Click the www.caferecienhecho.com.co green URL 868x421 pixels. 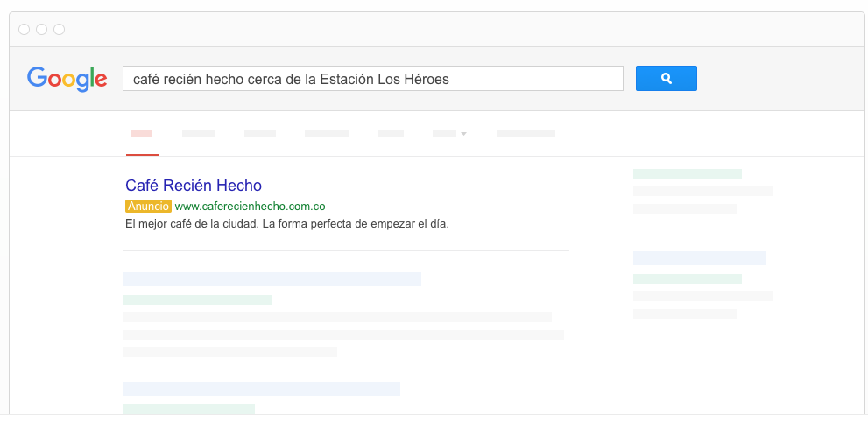click(x=250, y=207)
